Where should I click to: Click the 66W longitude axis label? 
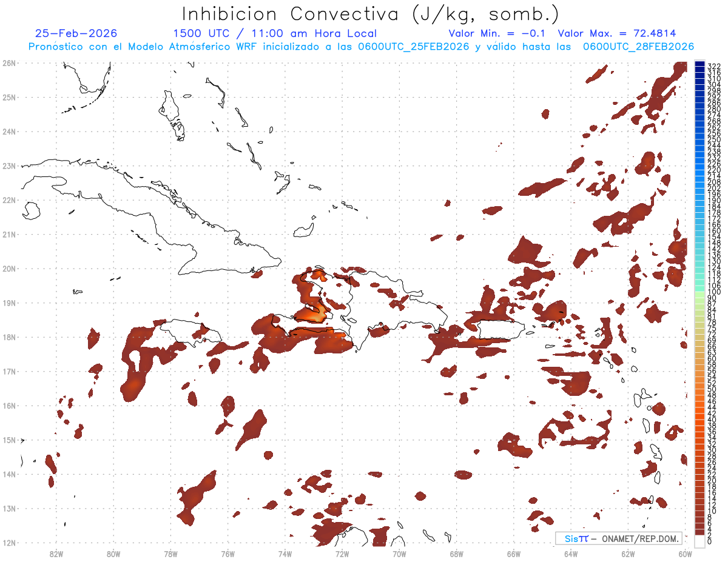tap(514, 553)
